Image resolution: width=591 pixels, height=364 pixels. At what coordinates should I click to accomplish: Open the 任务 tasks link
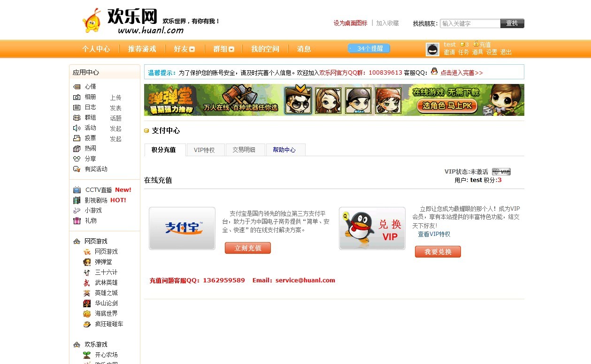click(x=464, y=53)
